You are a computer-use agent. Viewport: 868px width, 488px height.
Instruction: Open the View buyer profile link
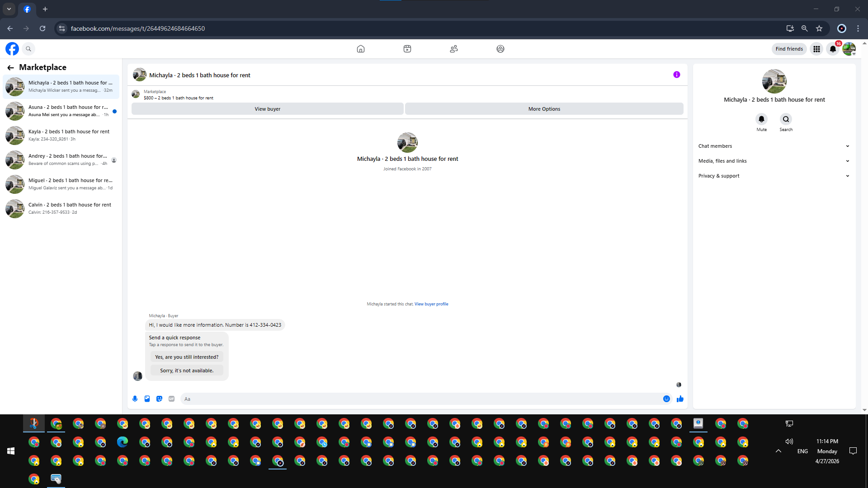tap(431, 304)
